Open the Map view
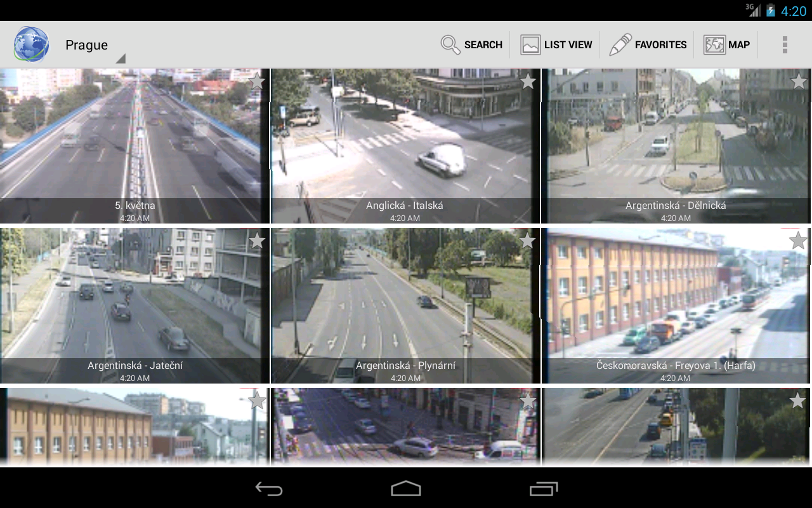The image size is (812, 508). click(x=727, y=44)
